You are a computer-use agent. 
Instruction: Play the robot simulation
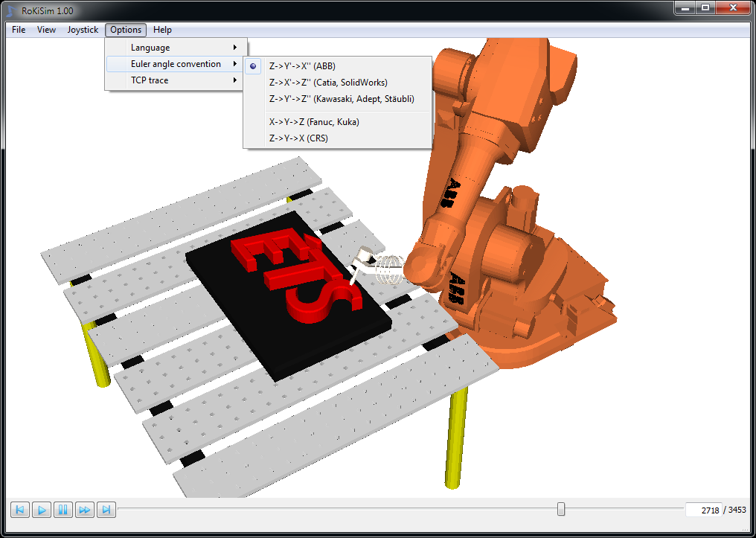coord(42,510)
